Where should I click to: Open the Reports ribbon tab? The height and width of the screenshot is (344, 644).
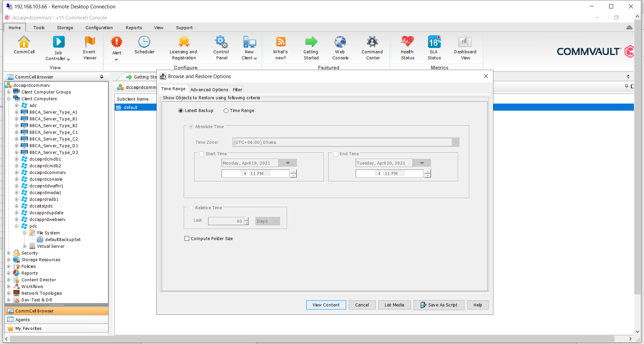(134, 27)
